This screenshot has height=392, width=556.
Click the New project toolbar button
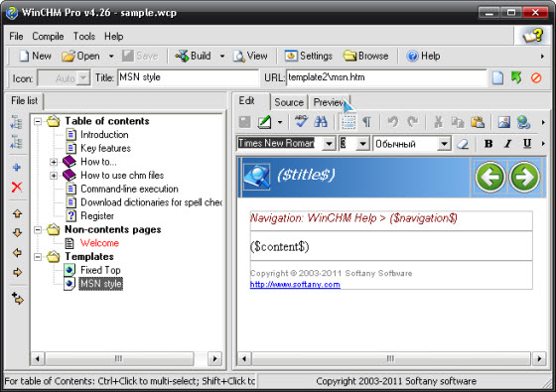(x=35, y=56)
